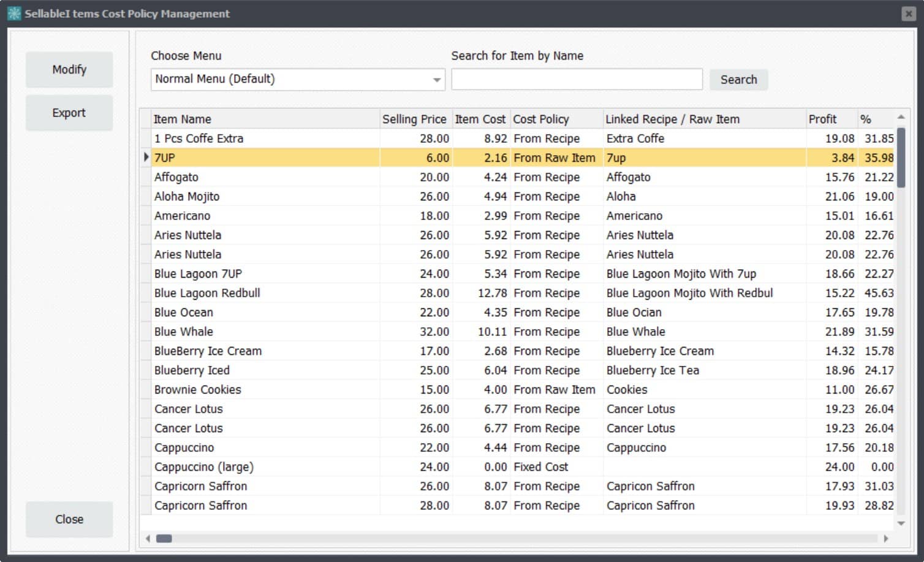Click the Modify button
The width and height of the screenshot is (924, 562).
(x=69, y=70)
